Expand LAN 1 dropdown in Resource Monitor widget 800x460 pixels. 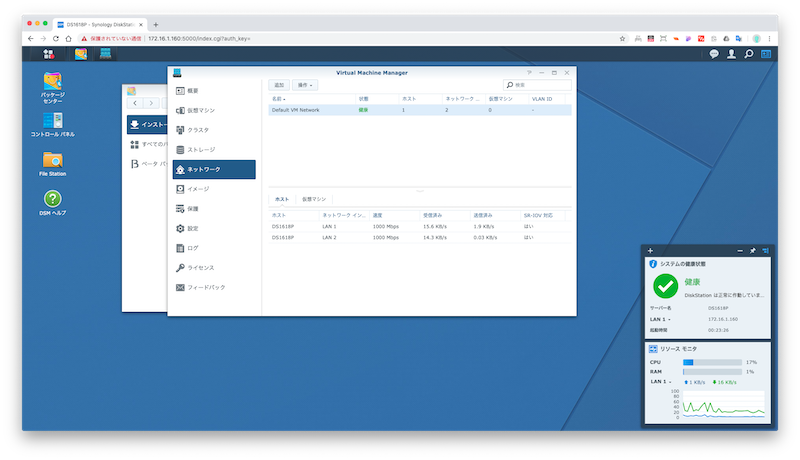[x=660, y=381]
